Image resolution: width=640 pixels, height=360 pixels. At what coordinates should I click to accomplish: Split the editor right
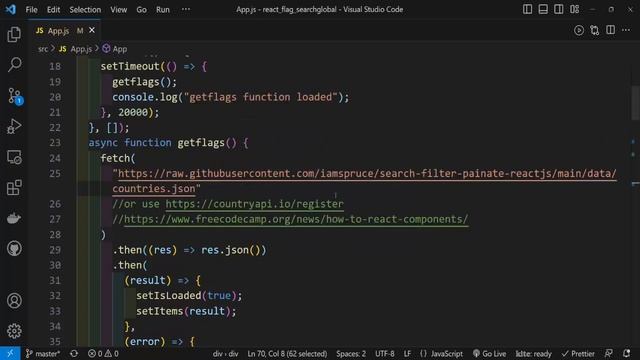coord(611,30)
